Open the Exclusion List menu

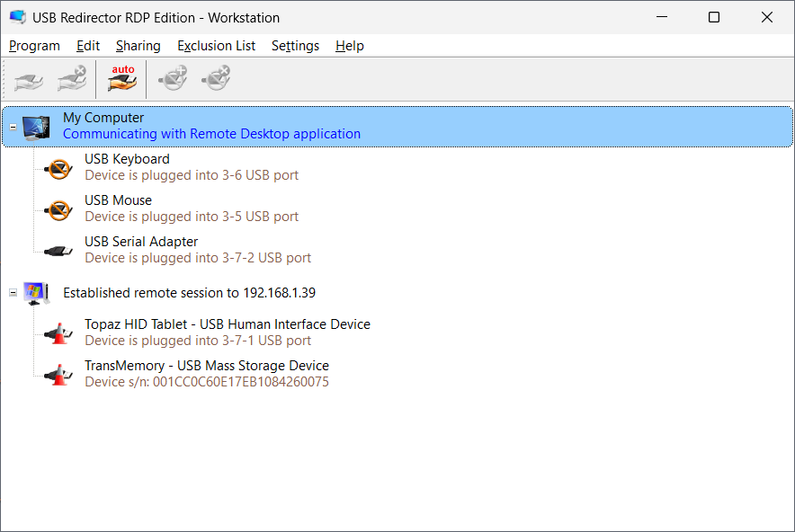pos(216,46)
